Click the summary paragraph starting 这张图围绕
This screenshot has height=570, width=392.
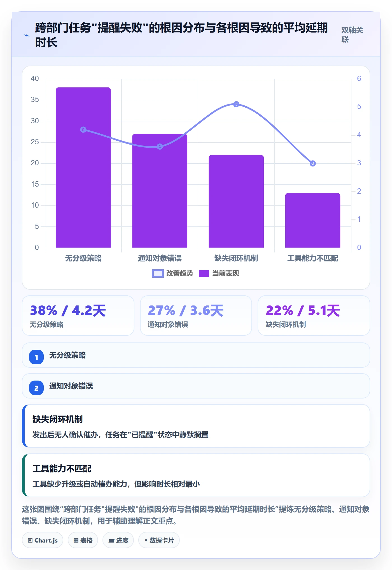pos(196,515)
